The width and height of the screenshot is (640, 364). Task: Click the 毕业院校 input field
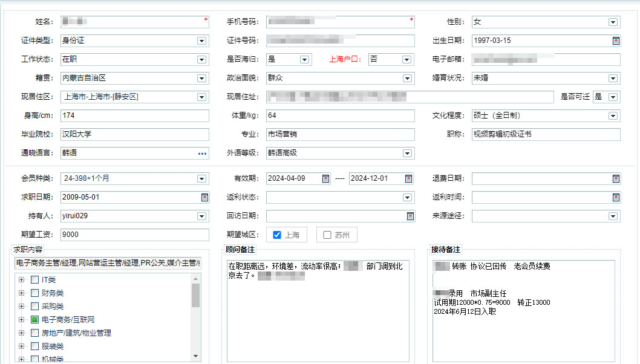pos(135,135)
